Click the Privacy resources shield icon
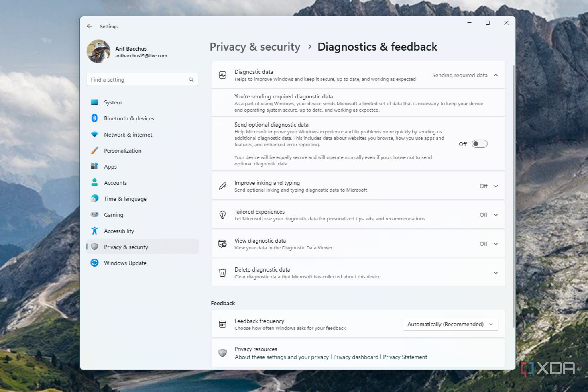588x392 pixels. 222,353
